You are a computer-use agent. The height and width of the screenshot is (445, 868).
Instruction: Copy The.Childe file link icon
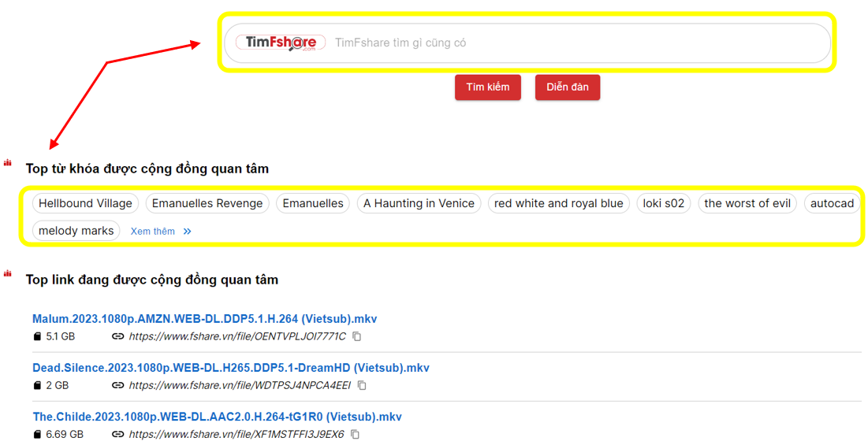tap(356, 435)
